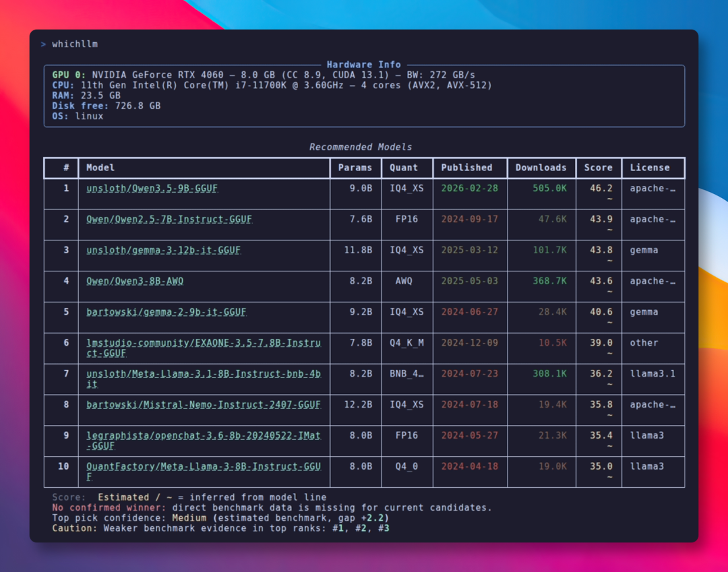Click the Score column header
The image size is (728, 572).
coord(598,168)
